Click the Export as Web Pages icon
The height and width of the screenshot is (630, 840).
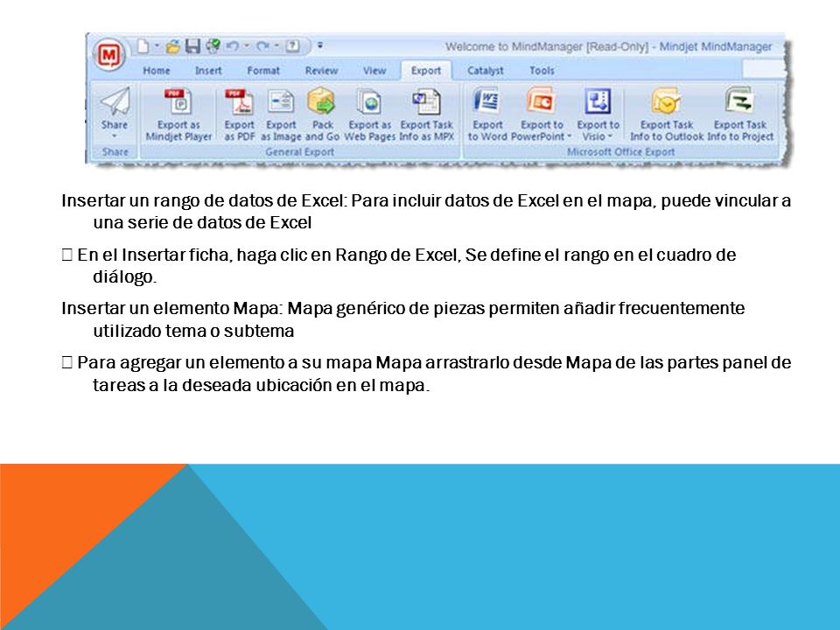pos(369,101)
